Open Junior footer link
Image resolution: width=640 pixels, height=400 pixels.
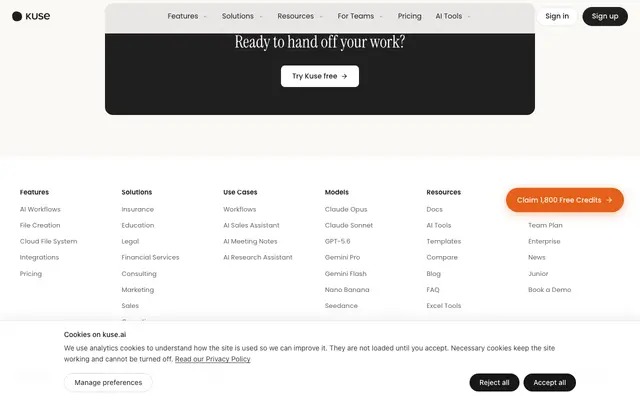tap(538, 274)
